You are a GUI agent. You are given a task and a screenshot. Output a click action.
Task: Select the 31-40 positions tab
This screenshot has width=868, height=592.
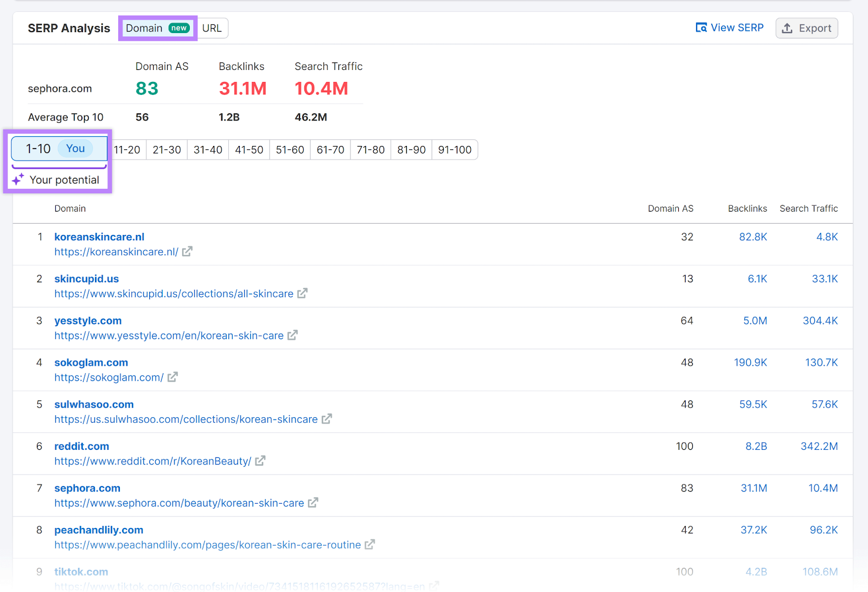[208, 150]
